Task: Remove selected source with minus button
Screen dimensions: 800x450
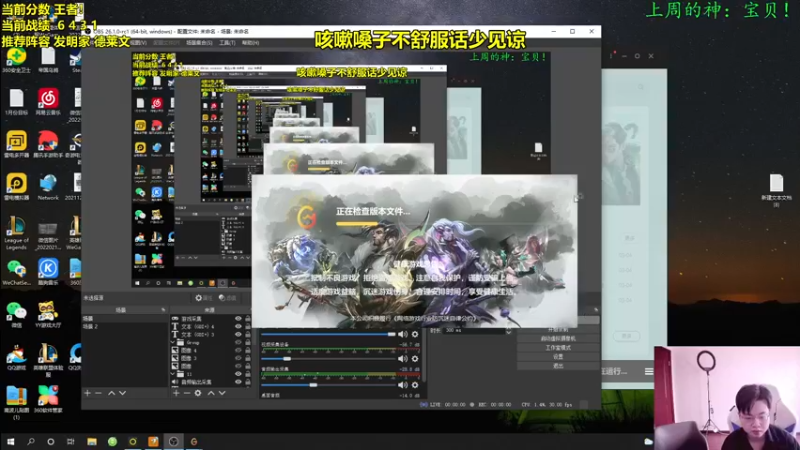Action: (187, 393)
